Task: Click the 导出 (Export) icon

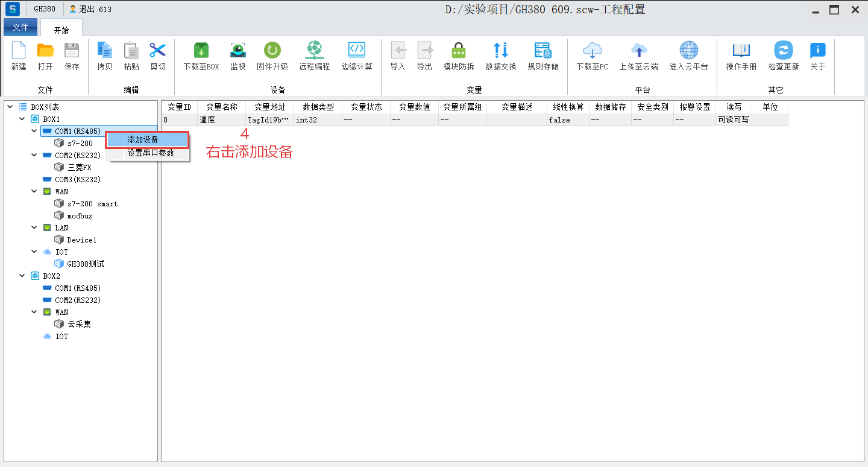Action: [424, 51]
